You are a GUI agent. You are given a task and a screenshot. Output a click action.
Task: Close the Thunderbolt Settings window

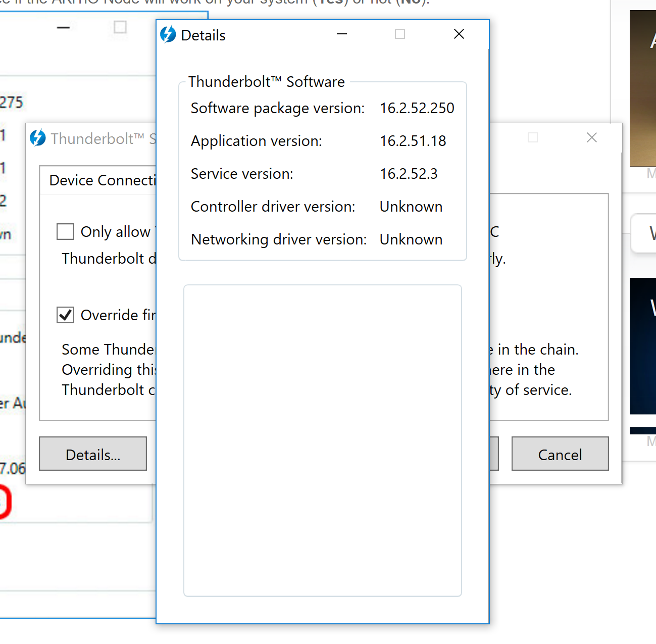[x=592, y=137]
